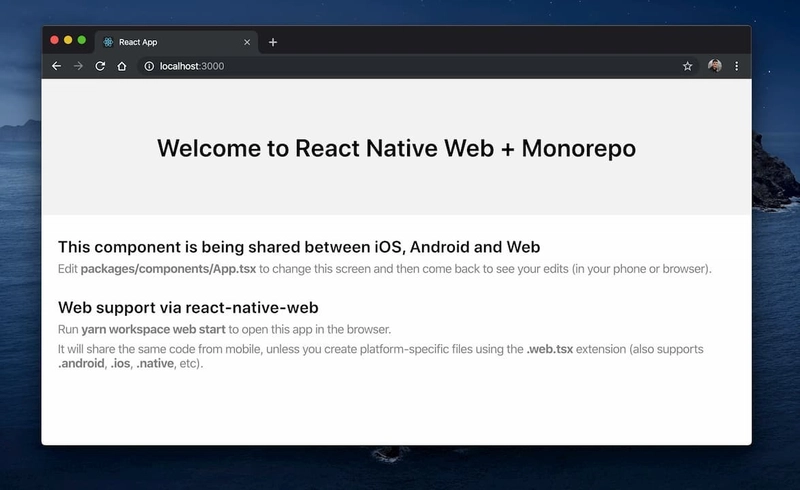
Task: Select the React App tab
Action: point(176,42)
